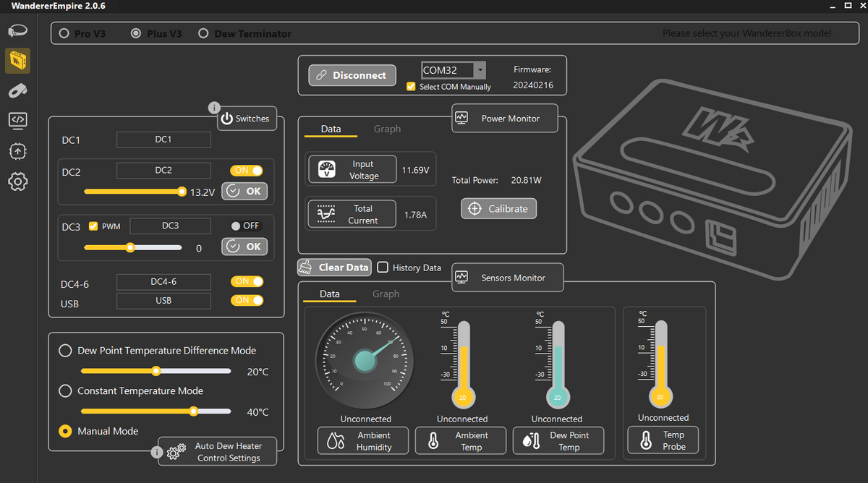
Task: Click the code monitor icon in sidebar
Action: point(17,120)
